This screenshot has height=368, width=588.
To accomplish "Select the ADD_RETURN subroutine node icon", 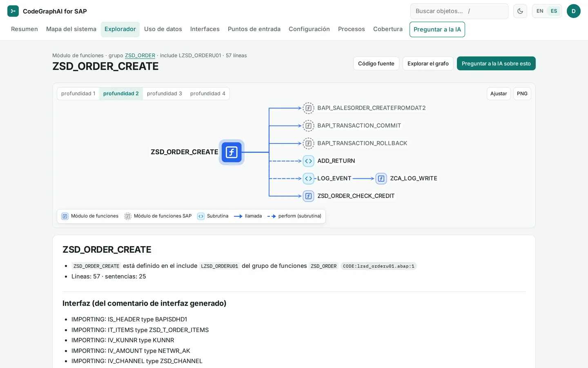I will [x=309, y=161].
